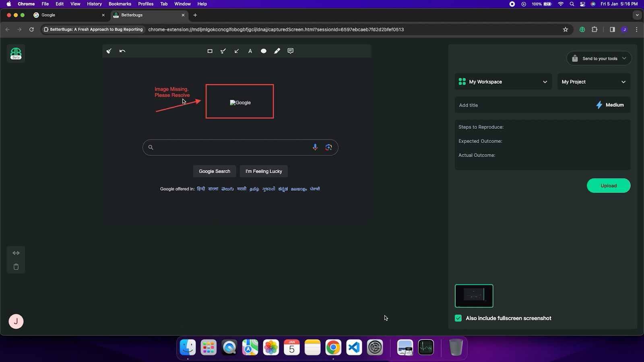Expand Send to your tools menu

pyautogui.click(x=599, y=58)
